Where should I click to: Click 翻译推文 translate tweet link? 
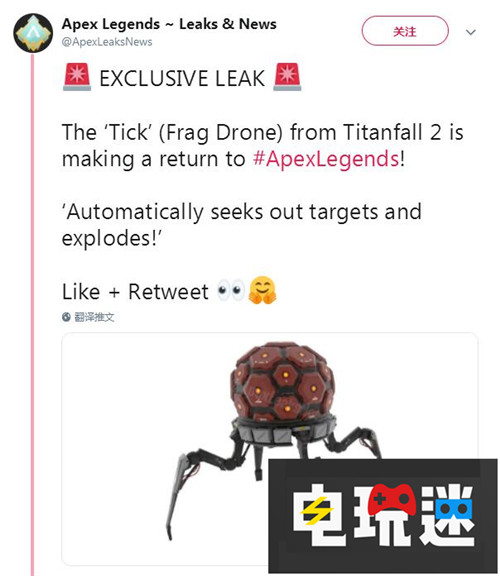94,317
